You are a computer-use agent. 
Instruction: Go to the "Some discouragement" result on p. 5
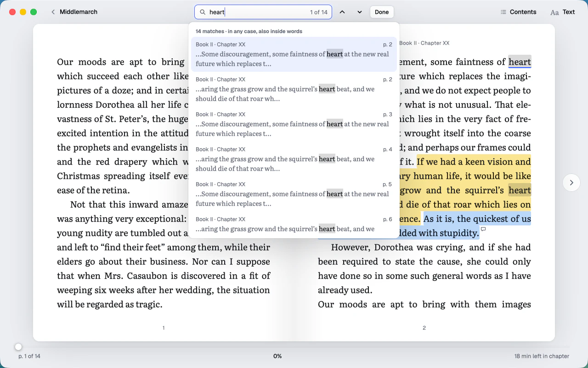[x=294, y=194]
